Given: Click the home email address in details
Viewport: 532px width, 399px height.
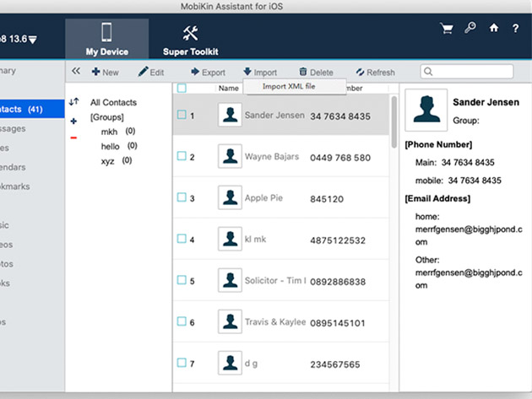Looking at the screenshot, I should click(x=469, y=235).
